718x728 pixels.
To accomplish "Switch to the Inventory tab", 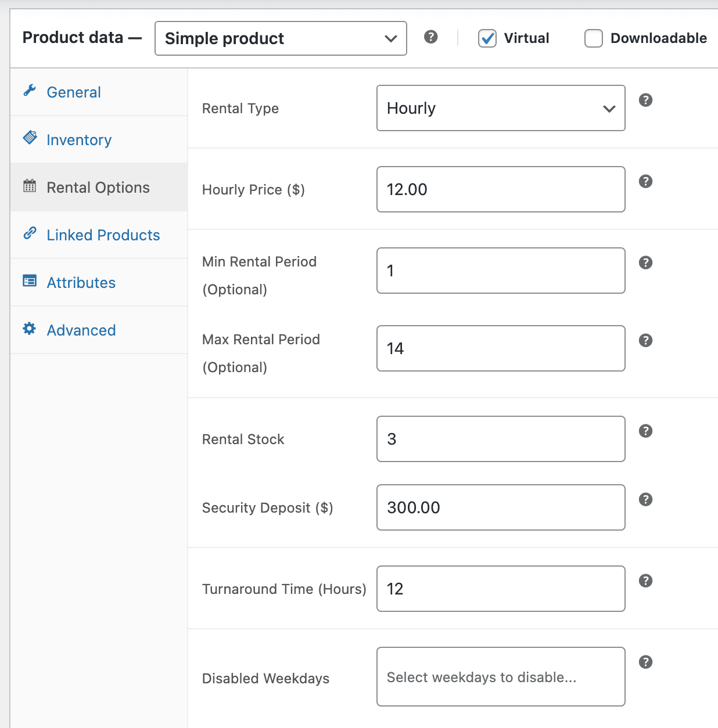I will [99, 140].
